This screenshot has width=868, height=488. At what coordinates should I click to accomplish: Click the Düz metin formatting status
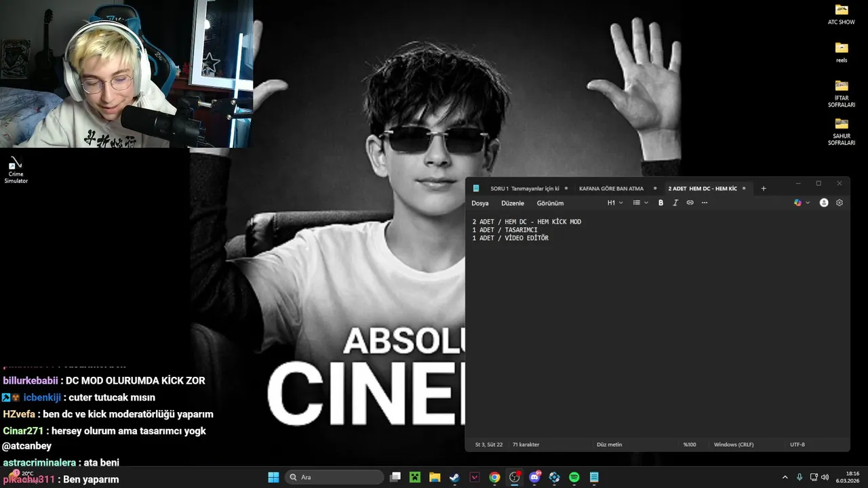[x=609, y=445]
